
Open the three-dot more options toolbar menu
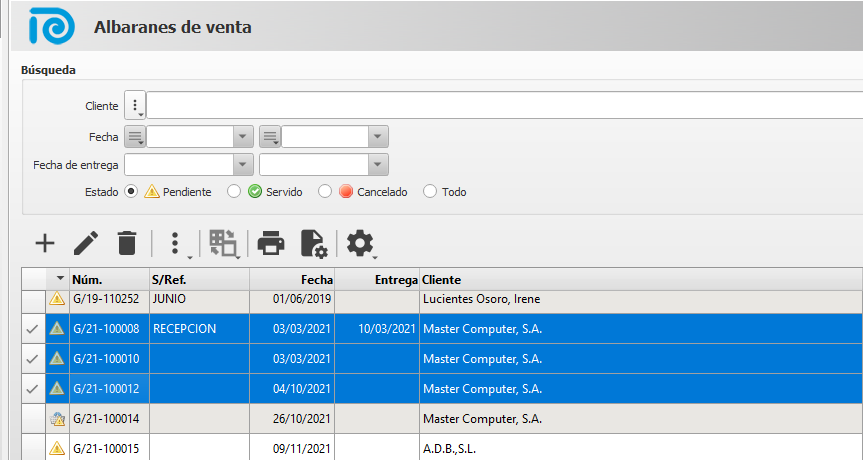[x=176, y=243]
